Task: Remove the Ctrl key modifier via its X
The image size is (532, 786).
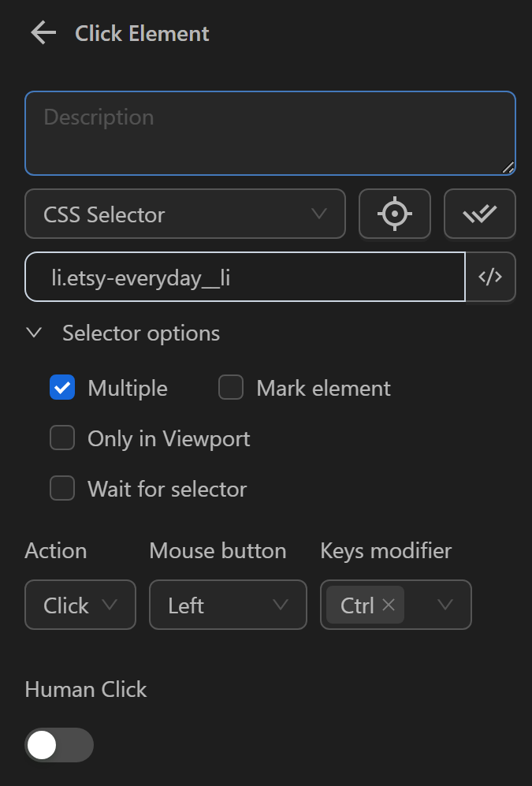Action: 389,604
